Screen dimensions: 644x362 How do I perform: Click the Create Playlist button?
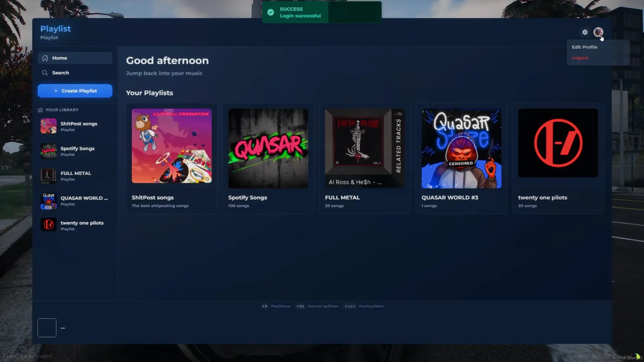75,91
